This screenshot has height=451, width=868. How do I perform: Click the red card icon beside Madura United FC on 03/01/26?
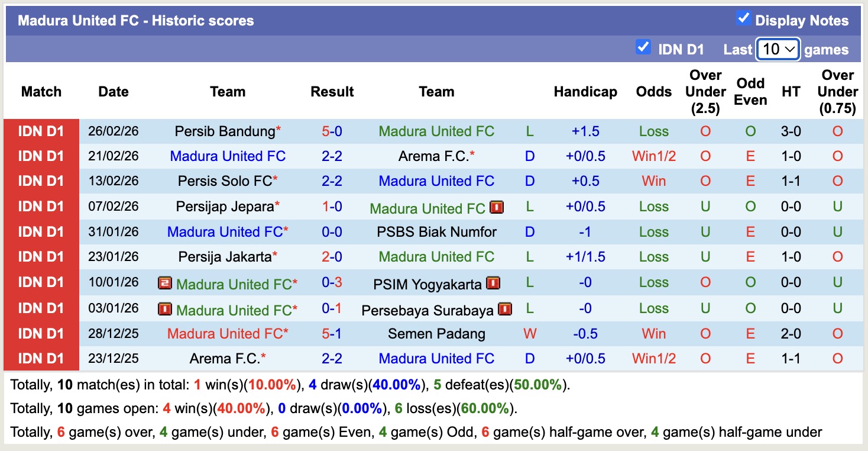click(x=164, y=308)
